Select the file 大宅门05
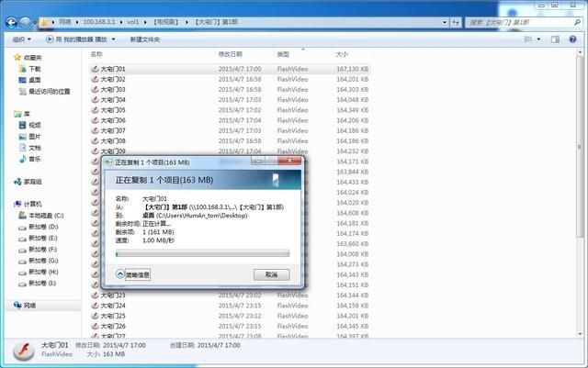588x368 pixels. [113, 110]
